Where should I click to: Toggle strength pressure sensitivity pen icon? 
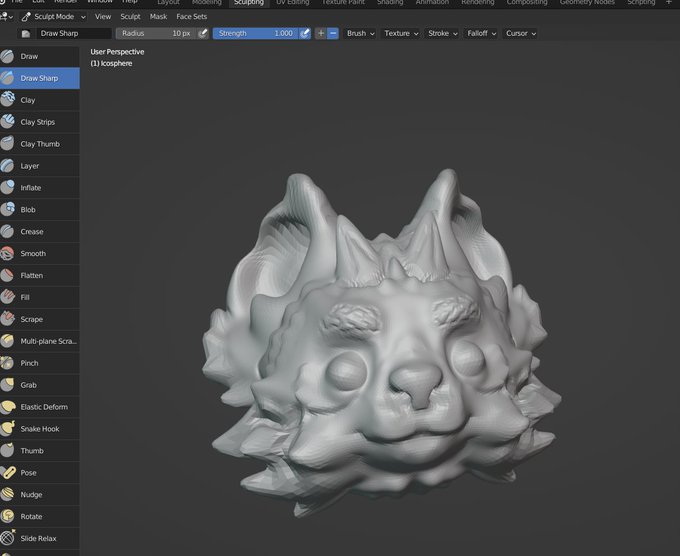click(305, 33)
